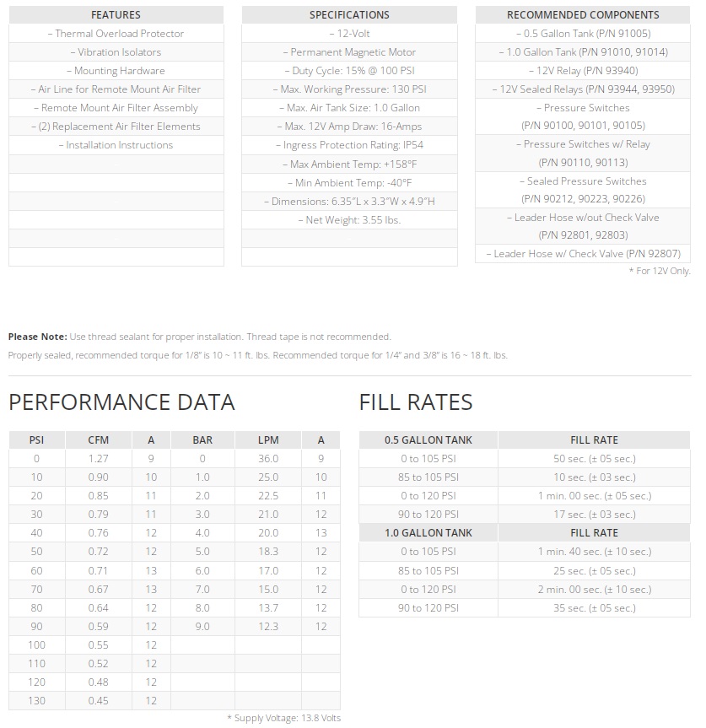706x728 pixels.
Task: Click the RECOMMENDED COMPONENTS header
Action: click(x=583, y=15)
